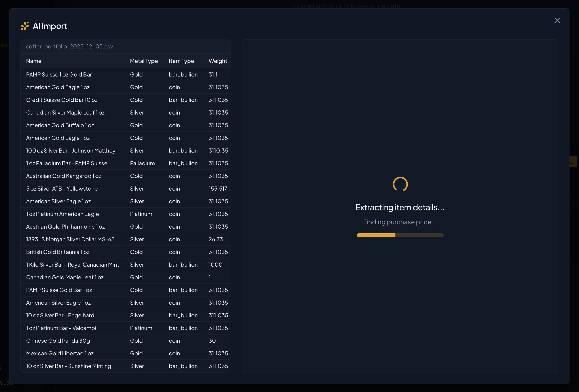Click the Name column header
The height and width of the screenshot is (392, 579).
click(x=34, y=61)
